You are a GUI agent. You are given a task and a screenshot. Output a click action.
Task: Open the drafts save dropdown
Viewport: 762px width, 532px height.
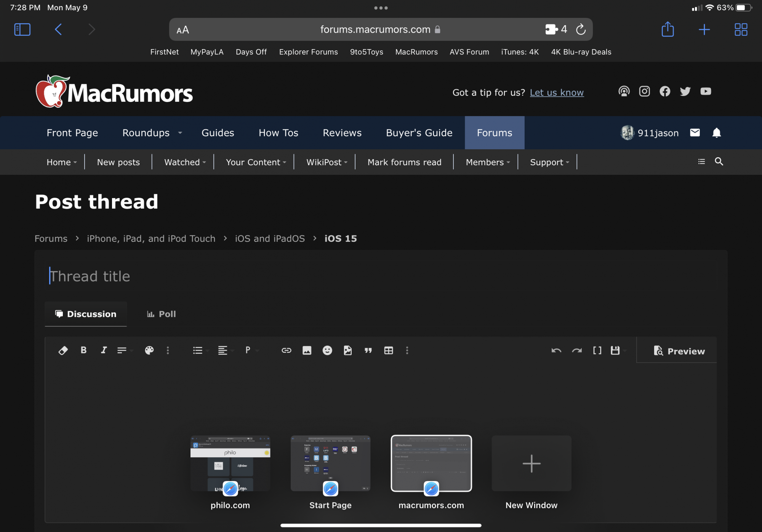pos(618,350)
